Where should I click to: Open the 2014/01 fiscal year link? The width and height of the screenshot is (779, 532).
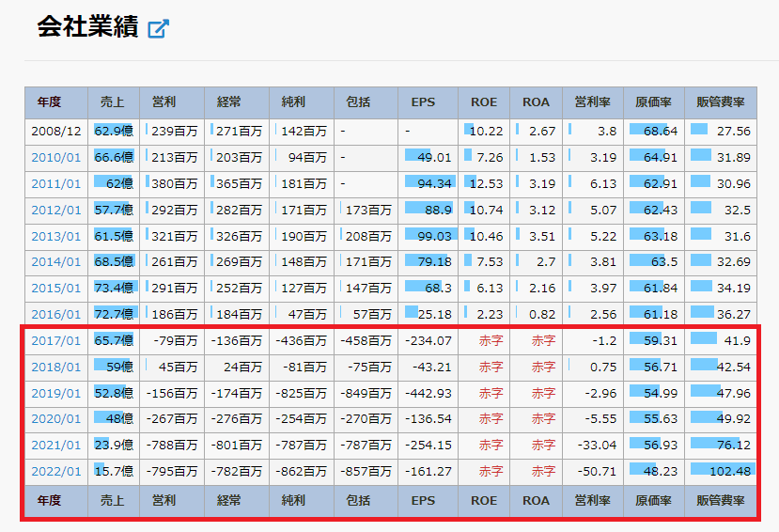55,262
